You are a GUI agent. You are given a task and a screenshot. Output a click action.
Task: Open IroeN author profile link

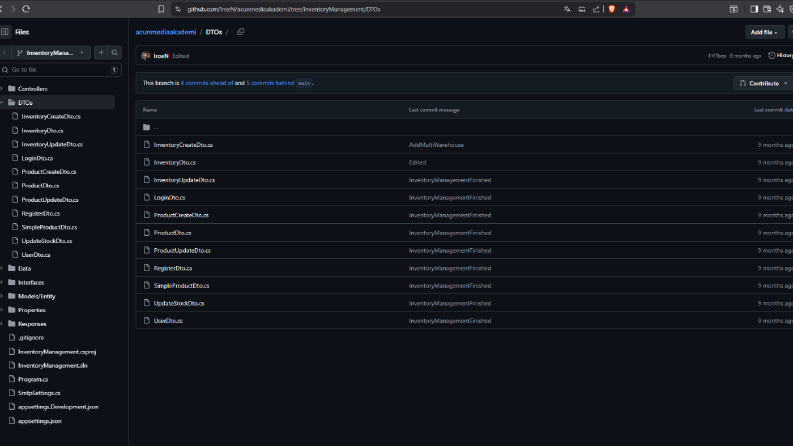pyautogui.click(x=161, y=56)
